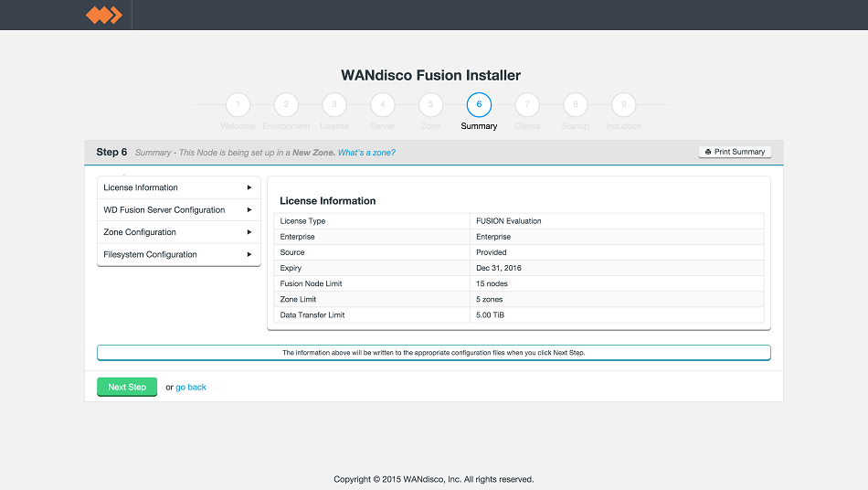Open Filesystem Configuration section

[x=179, y=255]
